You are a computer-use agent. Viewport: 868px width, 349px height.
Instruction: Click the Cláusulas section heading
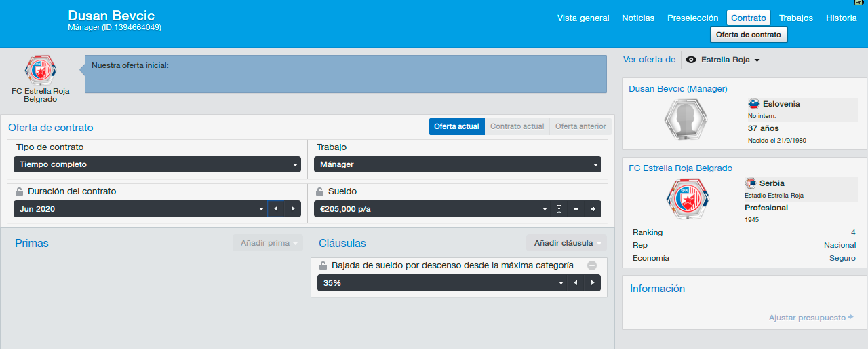[342, 243]
